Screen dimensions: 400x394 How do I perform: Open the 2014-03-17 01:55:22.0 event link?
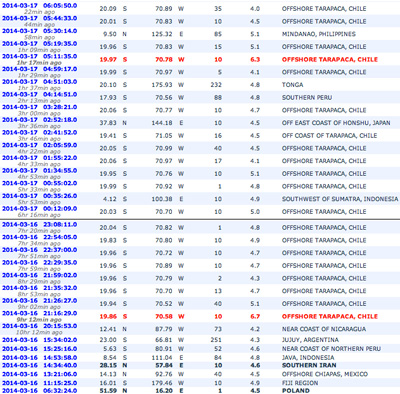pyautogui.click(x=40, y=158)
